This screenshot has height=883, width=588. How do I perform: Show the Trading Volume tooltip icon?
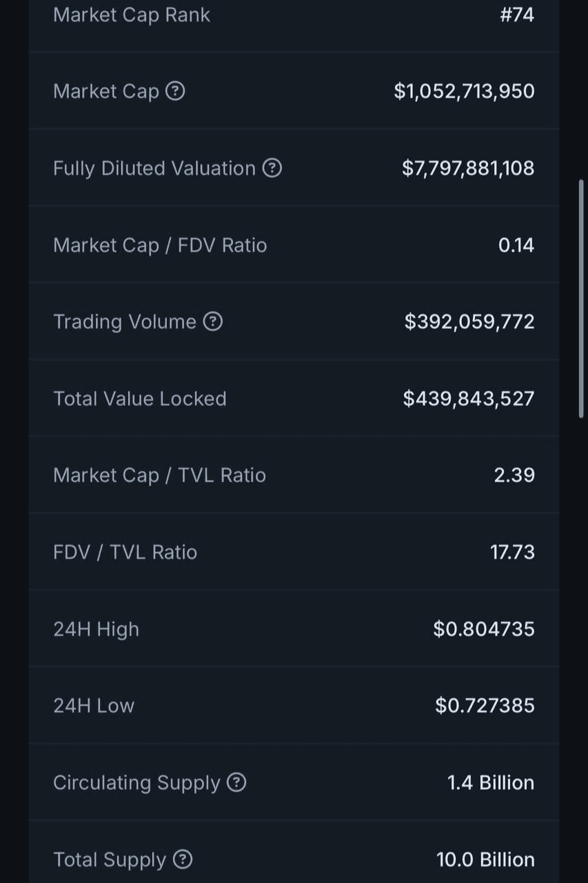(x=213, y=321)
